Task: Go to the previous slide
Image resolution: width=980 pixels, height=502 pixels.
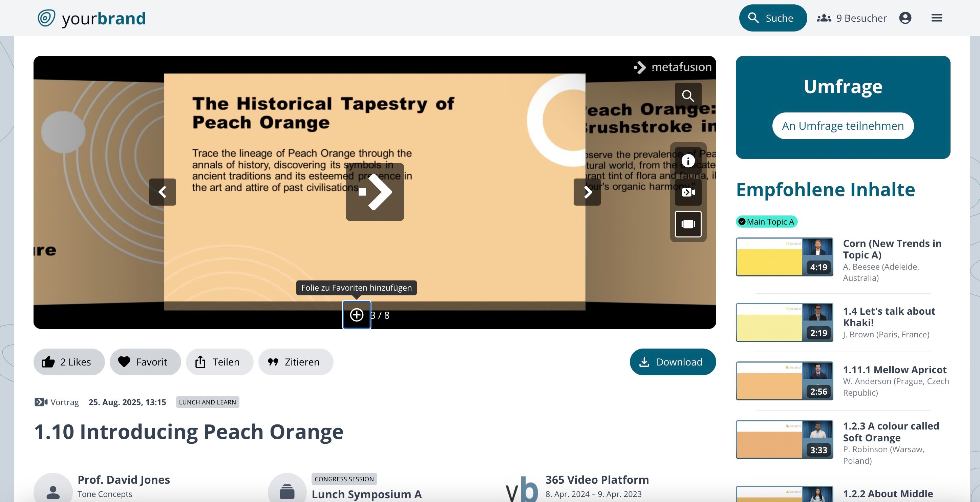Action: tap(163, 192)
